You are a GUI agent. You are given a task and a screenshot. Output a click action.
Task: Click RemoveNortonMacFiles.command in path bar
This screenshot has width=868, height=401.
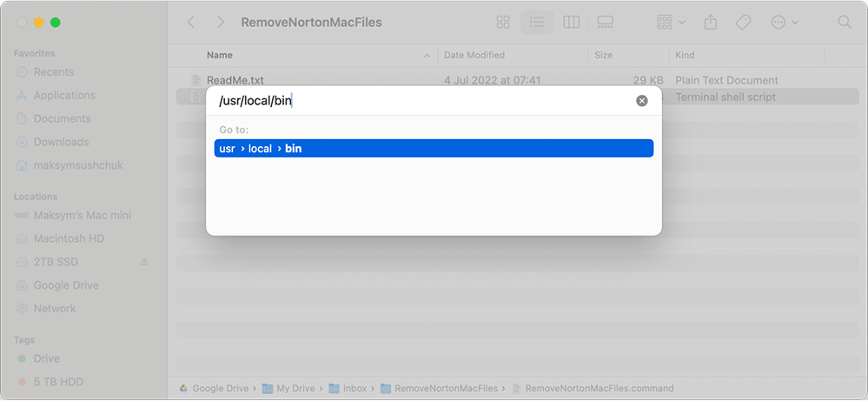point(593,388)
